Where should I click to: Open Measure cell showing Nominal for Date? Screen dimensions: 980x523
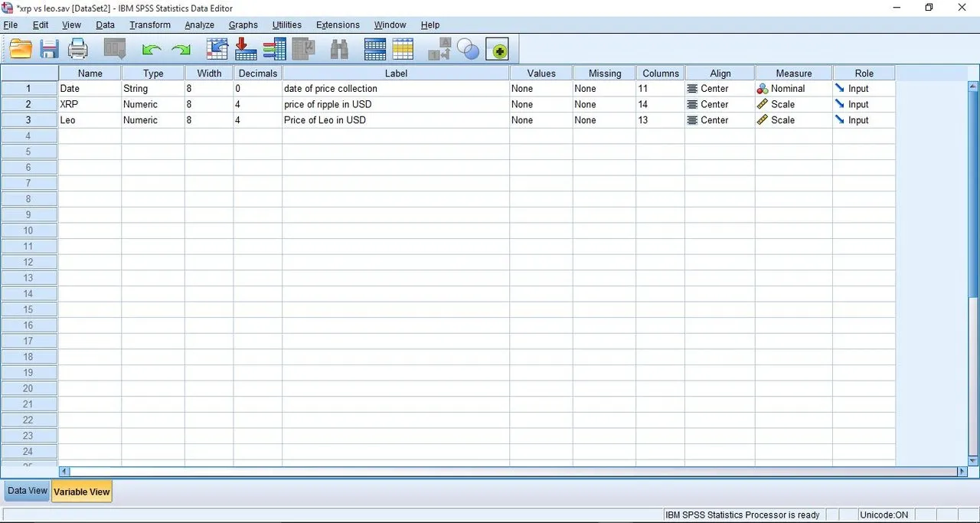pos(794,89)
